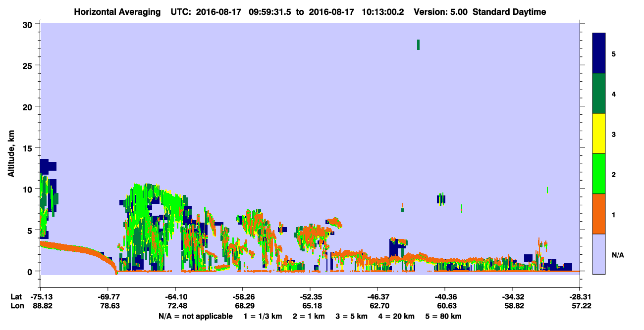Click latitude value -52.35
Viewport: 644px width, 330px height.
pos(310,297)
